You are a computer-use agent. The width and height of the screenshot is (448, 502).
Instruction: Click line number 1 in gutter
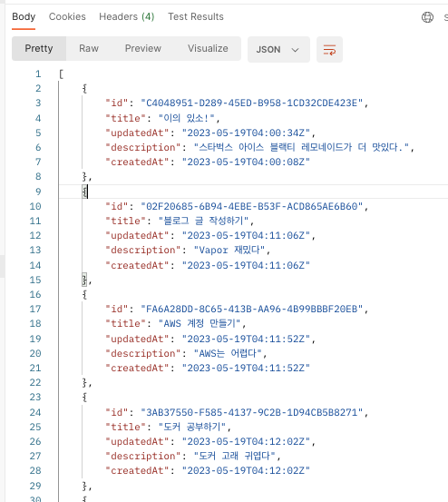point(38,74)
